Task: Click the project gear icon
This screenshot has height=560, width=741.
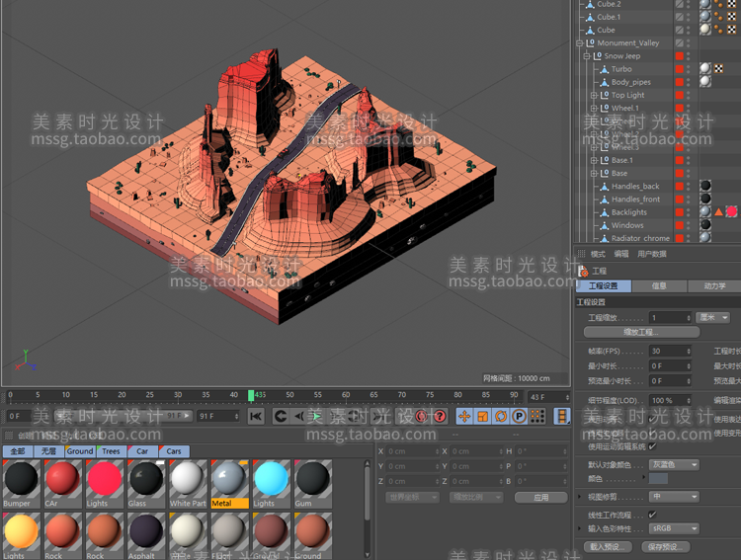Action: pyautogui.click(x=584, y=272)
